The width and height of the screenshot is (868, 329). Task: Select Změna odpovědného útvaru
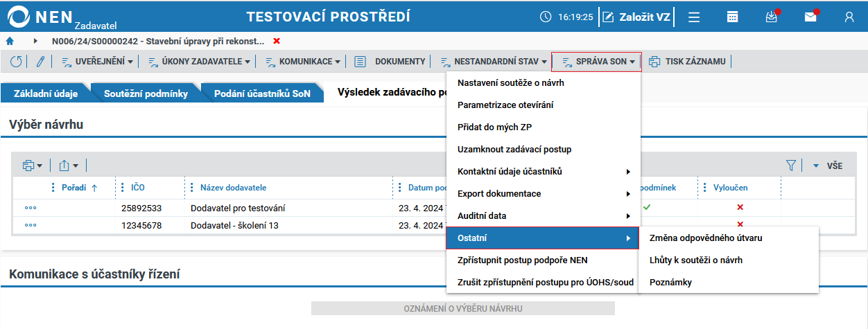pos(729,238)
